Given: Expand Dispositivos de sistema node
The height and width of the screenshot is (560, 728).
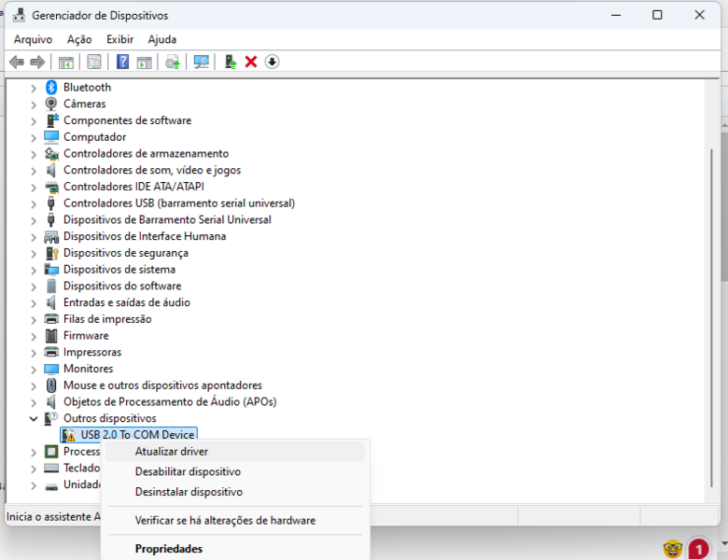Looking at the screenshot, I should (34, 270).
